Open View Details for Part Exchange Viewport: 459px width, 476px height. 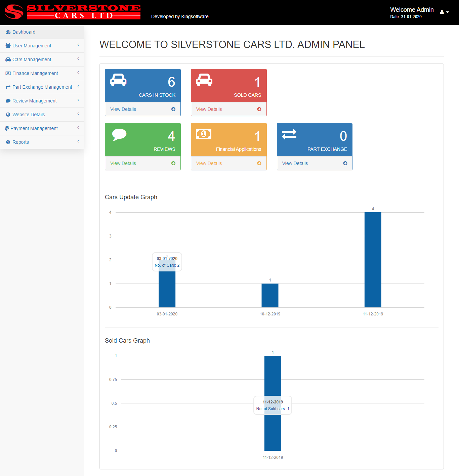(295, 163)
